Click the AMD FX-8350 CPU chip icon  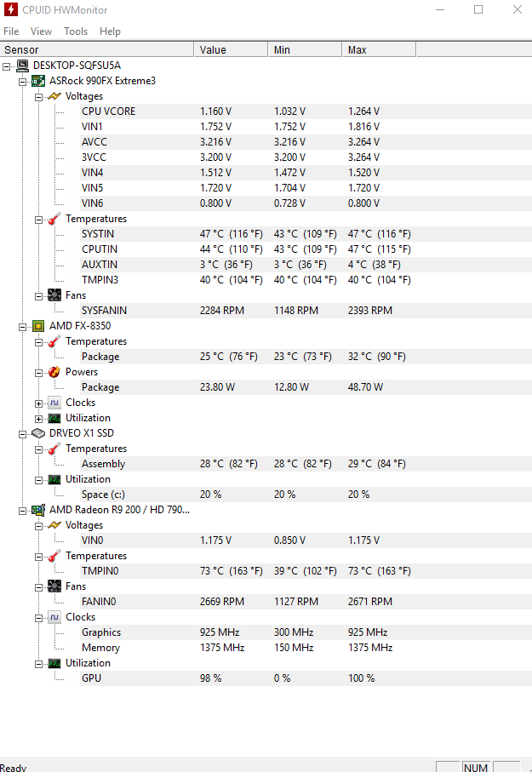click(38, 326)
